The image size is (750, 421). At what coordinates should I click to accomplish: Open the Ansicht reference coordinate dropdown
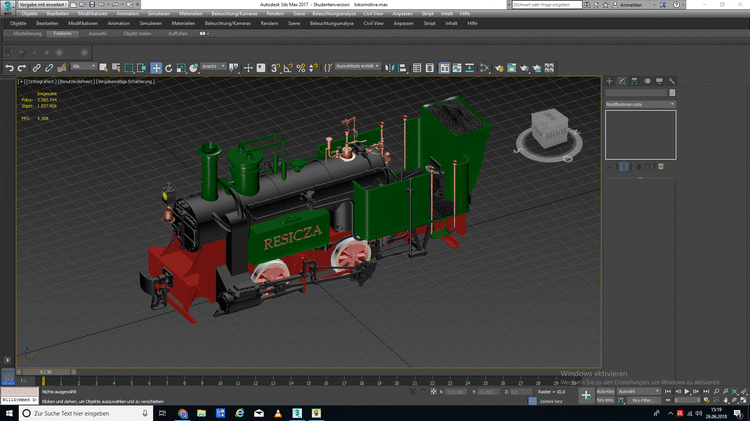(x=213, y=67)
